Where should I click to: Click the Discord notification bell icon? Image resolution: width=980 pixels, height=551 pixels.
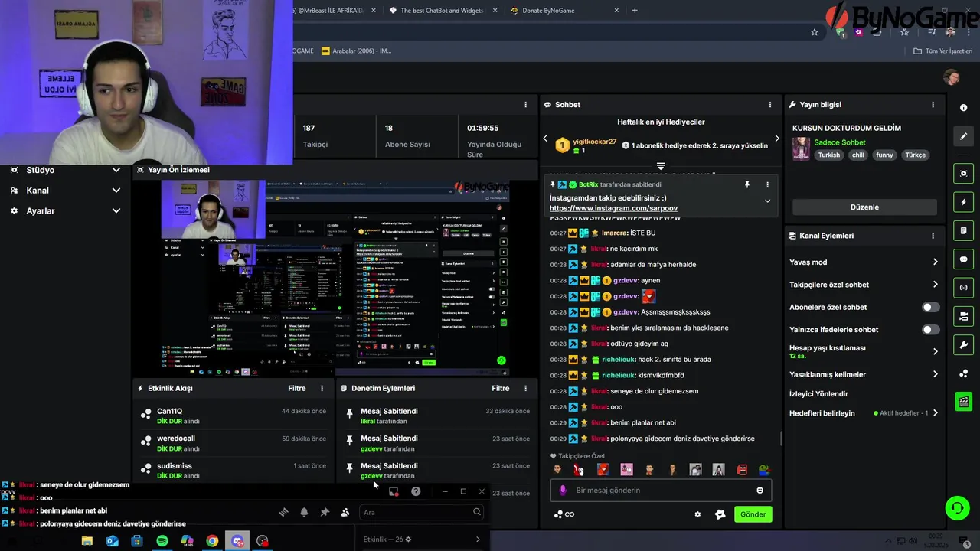click(304, 512)
